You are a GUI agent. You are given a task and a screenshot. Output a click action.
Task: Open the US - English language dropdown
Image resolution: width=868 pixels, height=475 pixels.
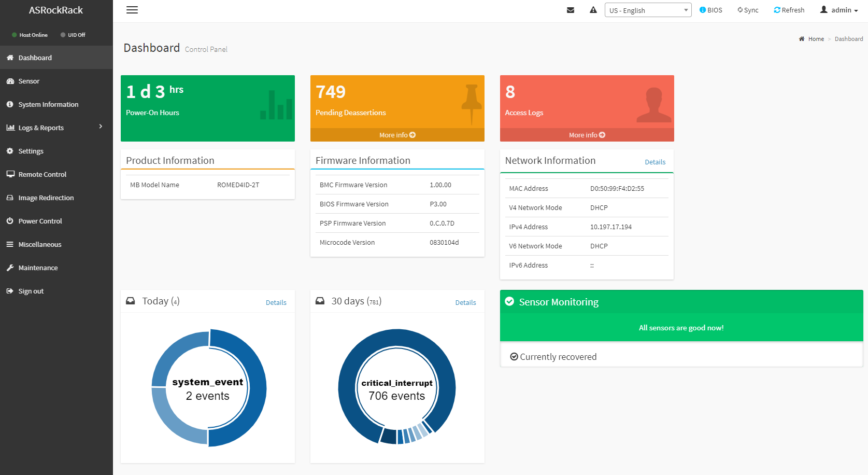(x=648, y=10)
